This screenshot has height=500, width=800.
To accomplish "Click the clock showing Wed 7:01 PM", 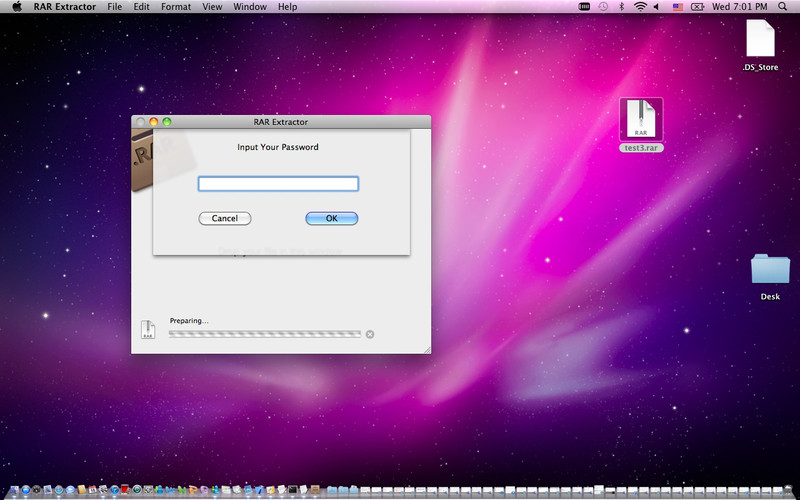I will coord(739,7).
